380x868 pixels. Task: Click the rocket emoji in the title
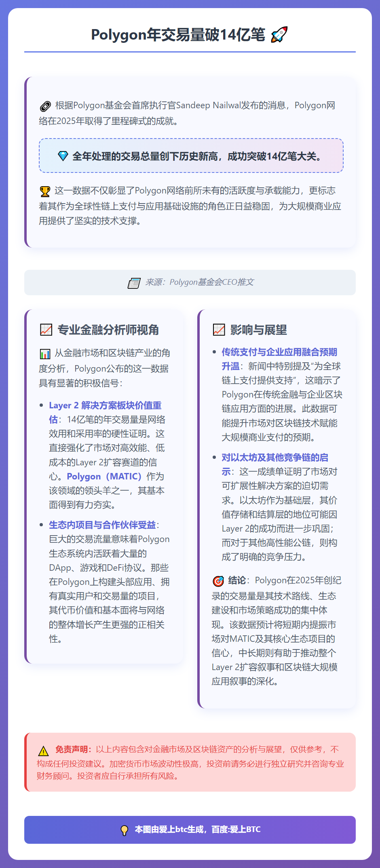pyautogui.click(x=279, y=35)
